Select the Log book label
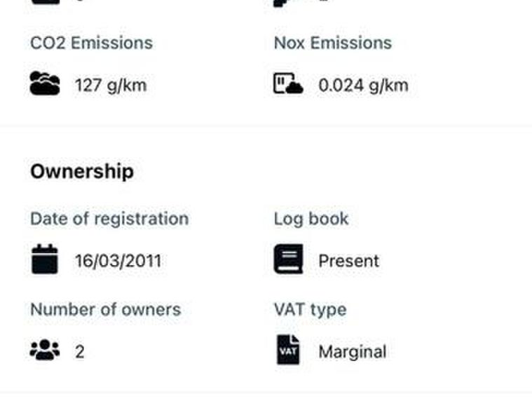This screenshot has width=532, height=399. tap(311, 219)
